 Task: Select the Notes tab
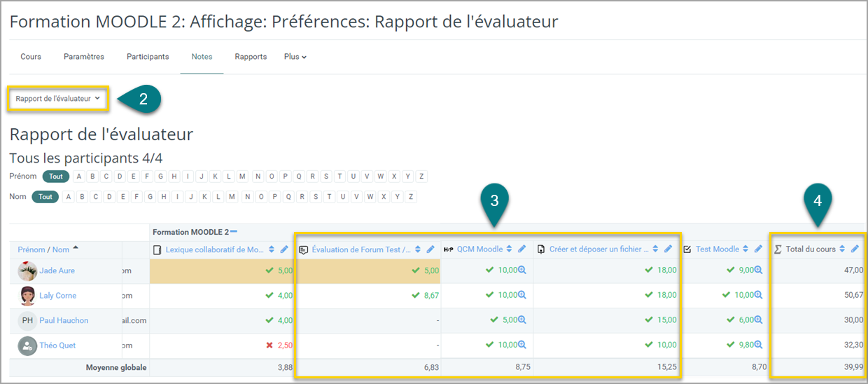pos(202,57)
